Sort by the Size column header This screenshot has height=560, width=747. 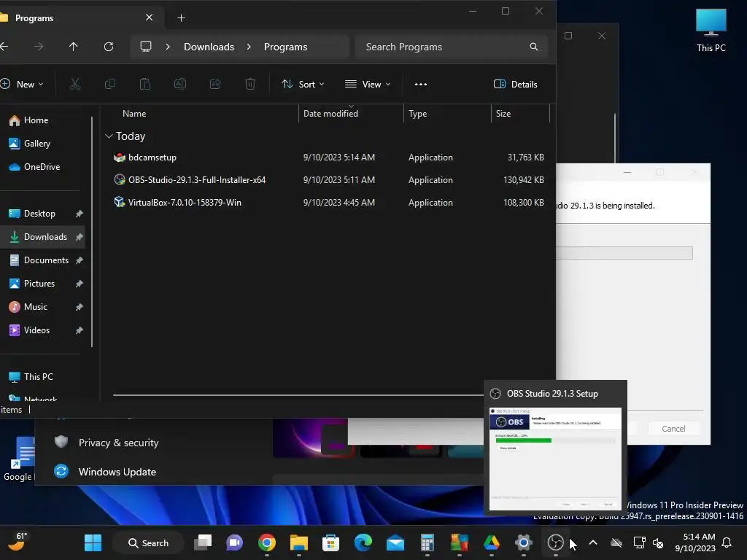point(503,114)
